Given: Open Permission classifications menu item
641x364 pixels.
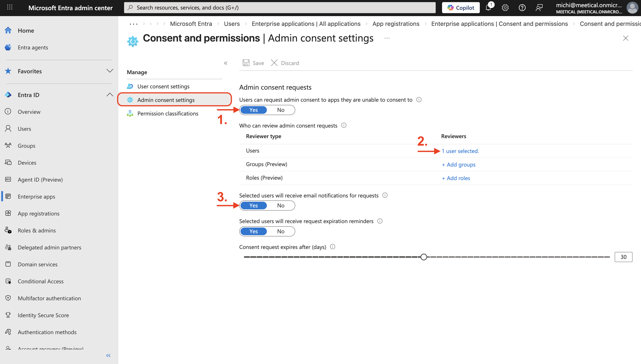Looking at the screenshot, I should [168, 114].
